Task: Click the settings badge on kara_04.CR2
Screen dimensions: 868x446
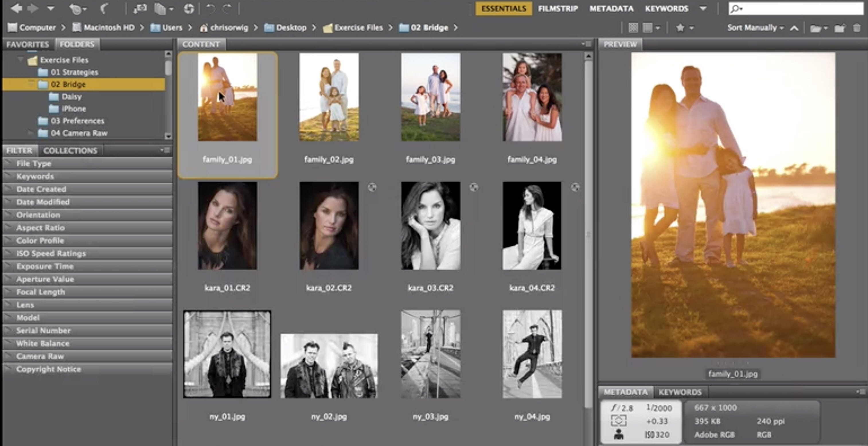Action: 575,187
